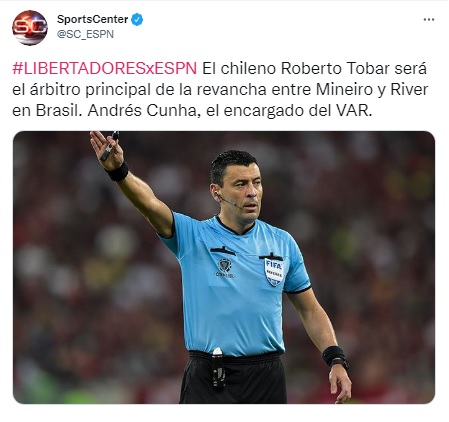Click the word Brasil in the tweet text
This screenshot has height=422, width=449.
pyautogui.click(x=57, y=110)
